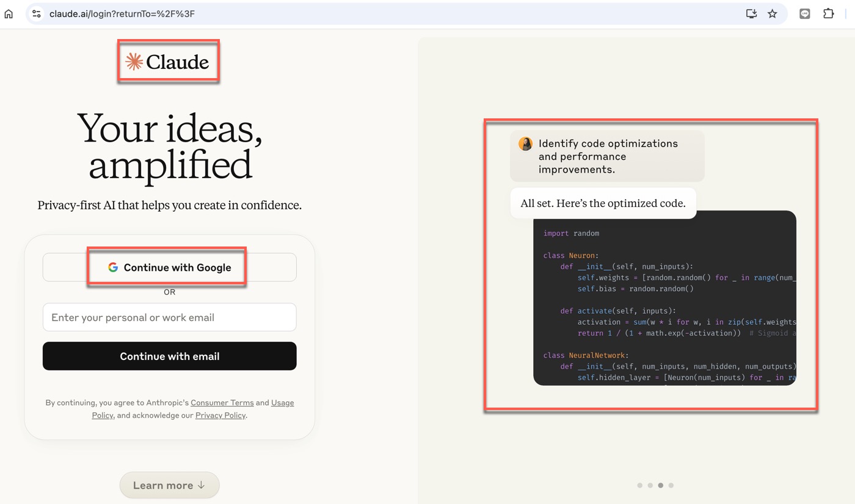Click Continue with email button
This screenshot has height=504, width=855.
tap(169, 356)
